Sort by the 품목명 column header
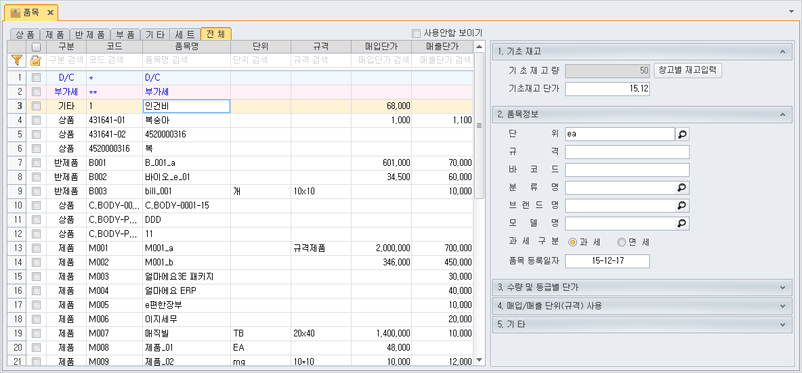 [x=186, y=47]
